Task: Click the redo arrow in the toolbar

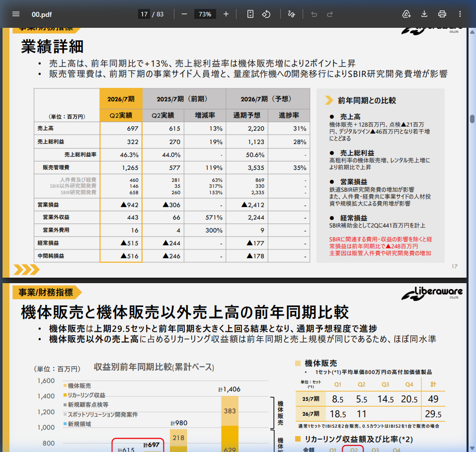Action: (x=330, y=14)
